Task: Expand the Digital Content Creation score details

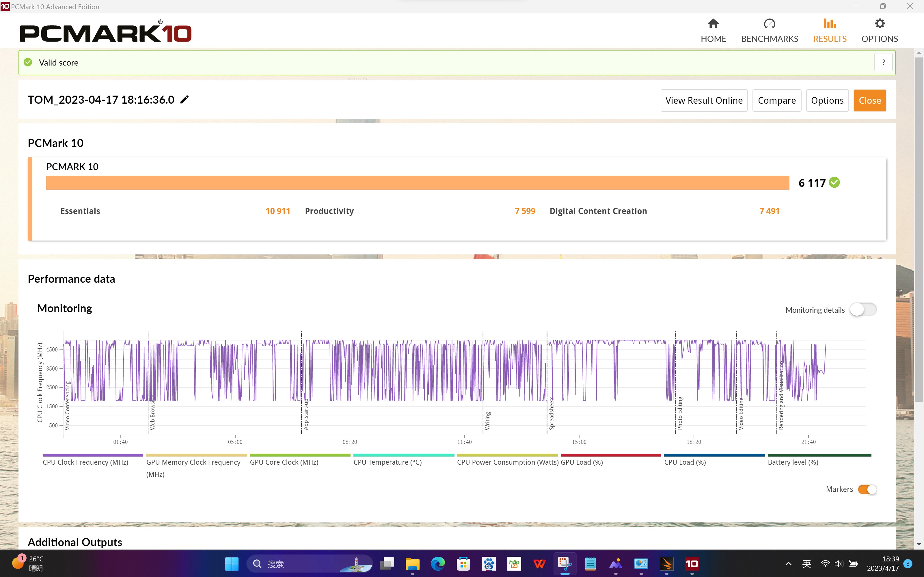Action: tap(598, 211)
